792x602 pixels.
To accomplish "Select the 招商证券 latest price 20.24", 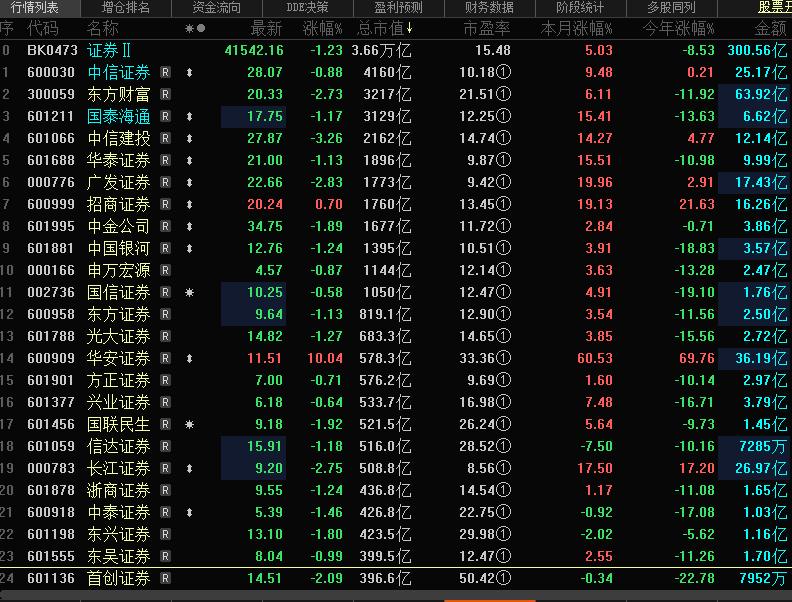I will (x=265, y=204).
